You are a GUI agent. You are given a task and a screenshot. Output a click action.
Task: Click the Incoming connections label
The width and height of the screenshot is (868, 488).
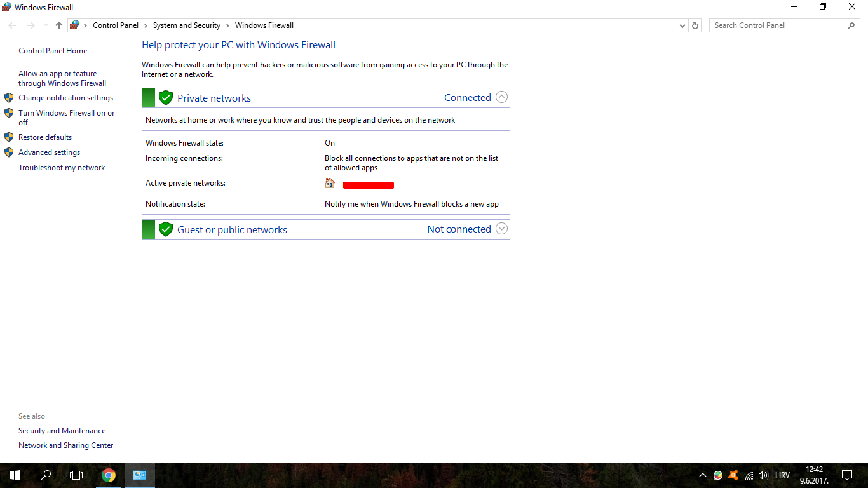[184, 158]
